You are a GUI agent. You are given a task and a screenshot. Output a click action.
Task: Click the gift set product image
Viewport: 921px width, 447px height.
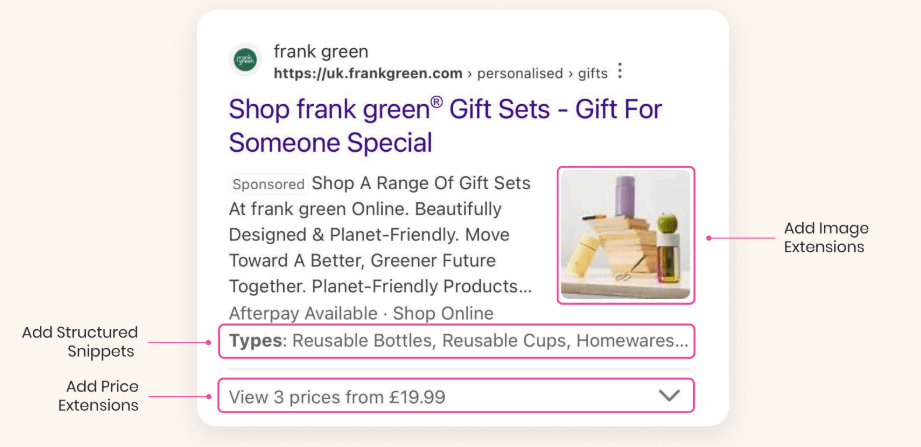(625, 235)
